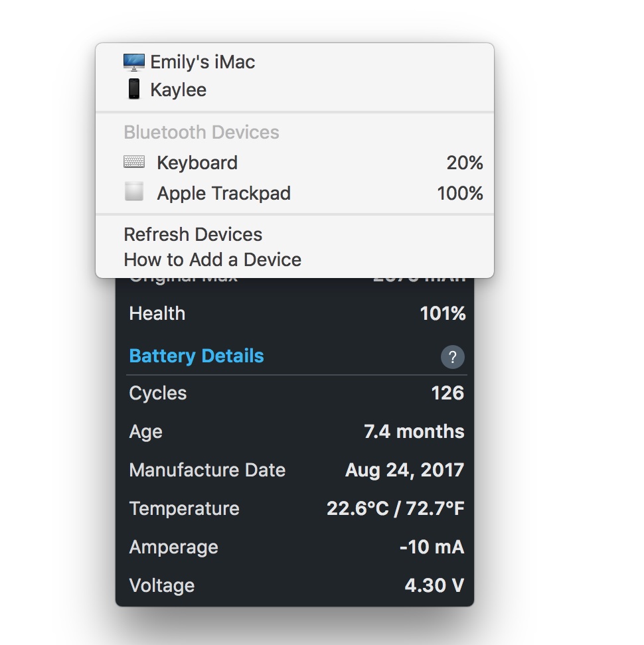The width and height of the screenshot is (644, 645).
Task: Collapse the Battery Details section
Action: click(197, 356)
